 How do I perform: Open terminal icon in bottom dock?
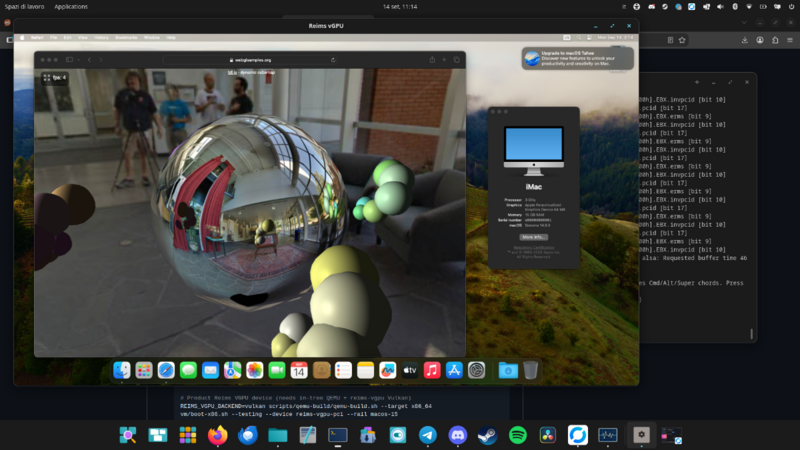pos(338,435)
